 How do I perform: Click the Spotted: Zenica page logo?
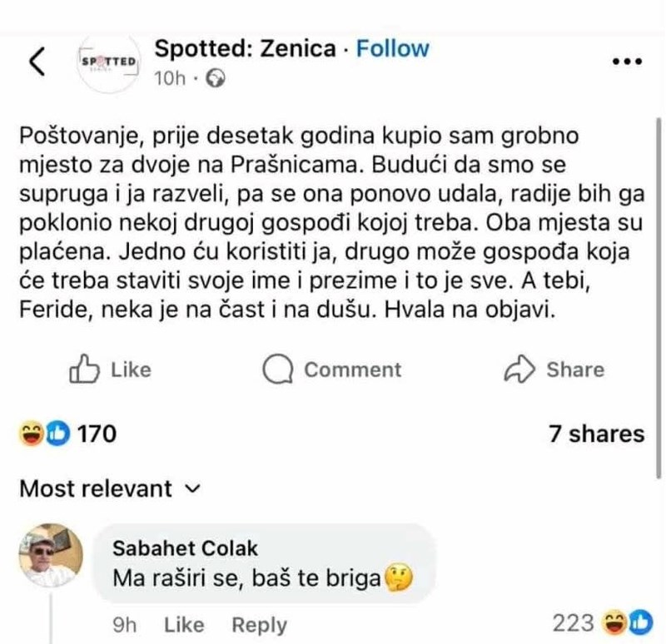tap(110, 62)
